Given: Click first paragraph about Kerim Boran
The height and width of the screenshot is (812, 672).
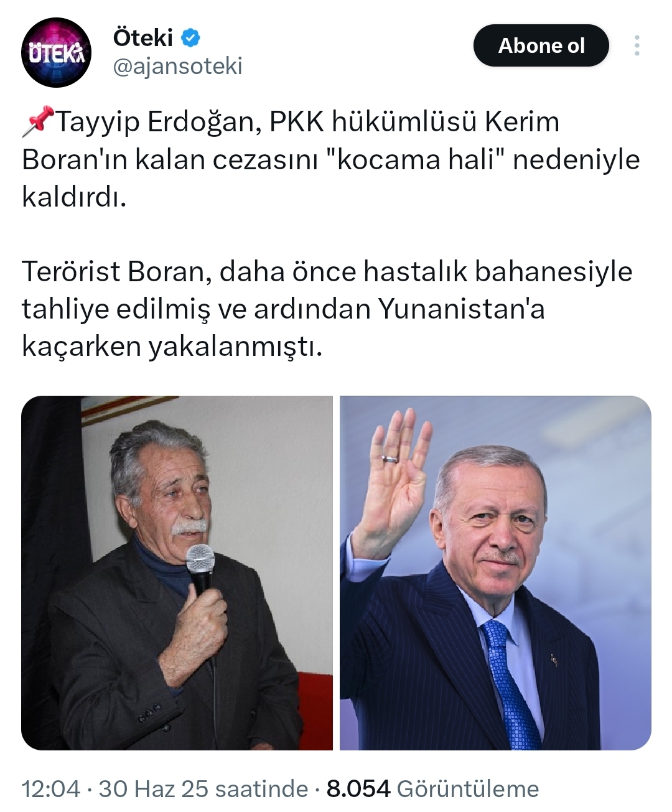Looking at the screenshot, I should click(331, 159).
